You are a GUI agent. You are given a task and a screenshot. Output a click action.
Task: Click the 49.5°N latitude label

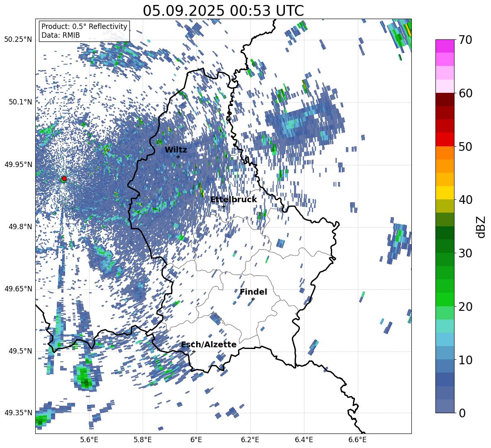20,351
